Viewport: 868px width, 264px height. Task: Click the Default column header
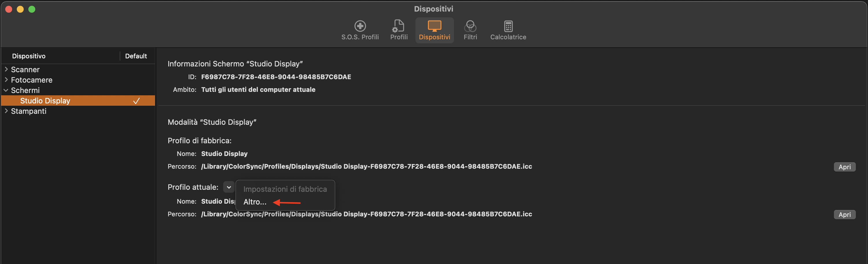point(136,56)
